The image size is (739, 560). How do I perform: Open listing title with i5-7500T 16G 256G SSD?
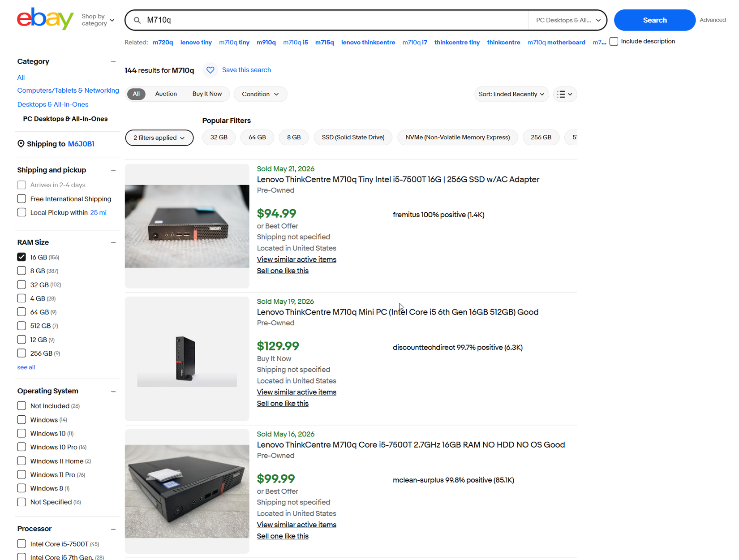[398, 180]
